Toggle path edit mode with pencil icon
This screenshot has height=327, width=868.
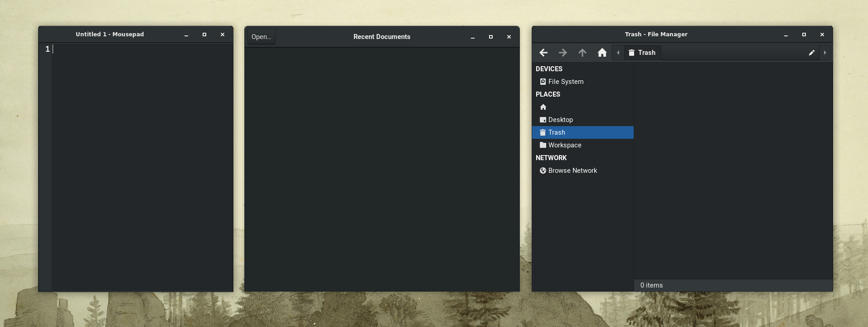coord(812,53)
